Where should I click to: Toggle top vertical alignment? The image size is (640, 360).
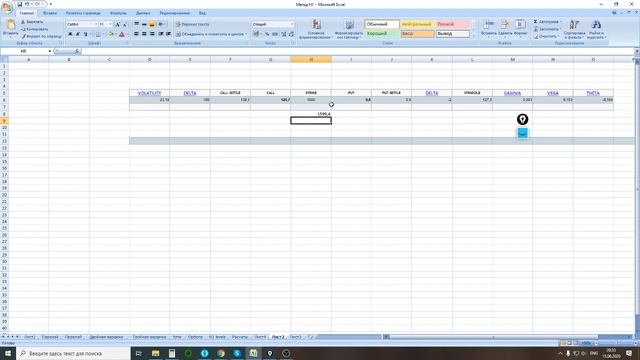[136, 24]
